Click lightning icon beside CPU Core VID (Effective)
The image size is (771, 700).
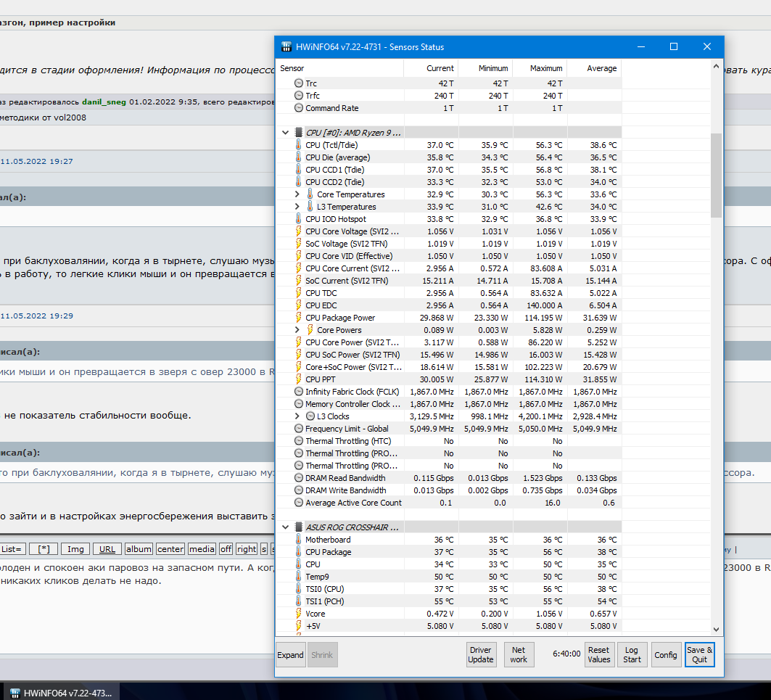pyautogui.click(x=299, y=256)
